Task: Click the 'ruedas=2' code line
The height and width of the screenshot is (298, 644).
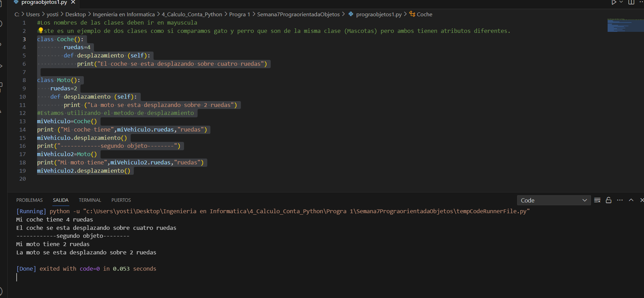Action: [x=64, y=88]
